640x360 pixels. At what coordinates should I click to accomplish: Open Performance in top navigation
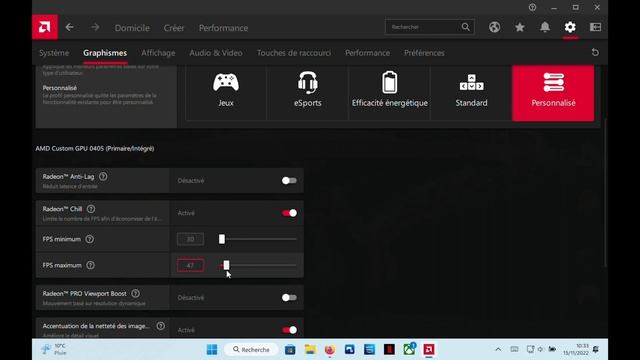(x=223, y=28)
